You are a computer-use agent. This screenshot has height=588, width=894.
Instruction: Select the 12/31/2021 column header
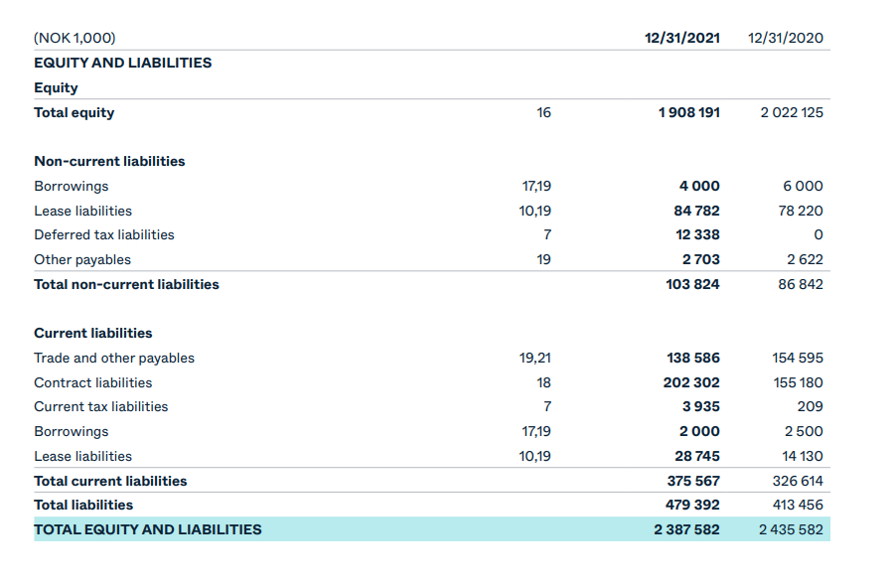click(682, 38)
